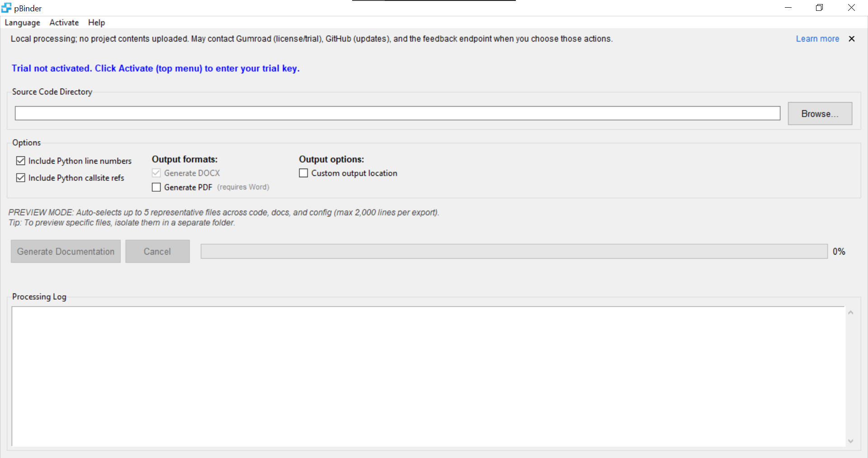This screenshot has height=458, width=868.
Task: Click the pBinder application icon in the title bar
Action: [7, 7]
